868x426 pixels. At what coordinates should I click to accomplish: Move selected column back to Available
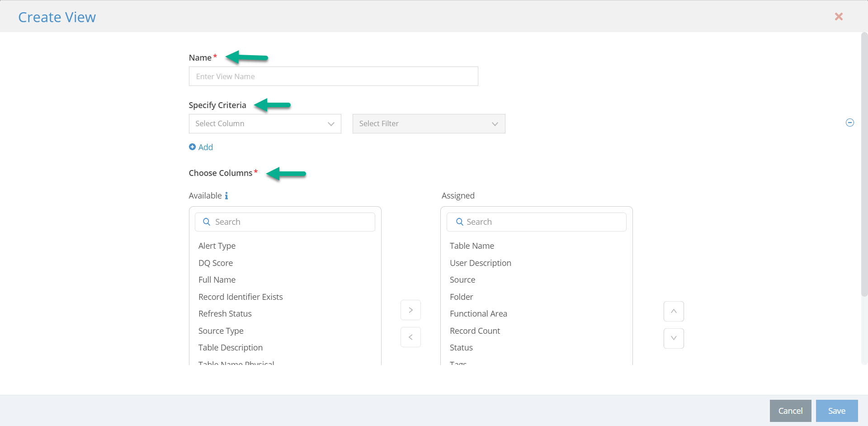point(410,337)
